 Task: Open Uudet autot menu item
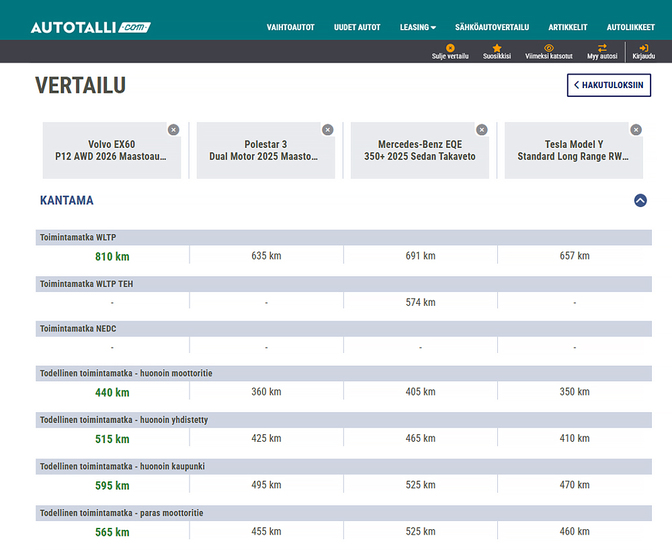(x=357, y=27)
